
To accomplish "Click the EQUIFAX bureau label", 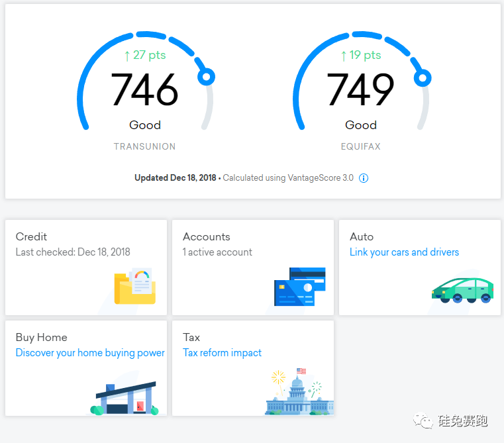I will (x=361, y=146).
